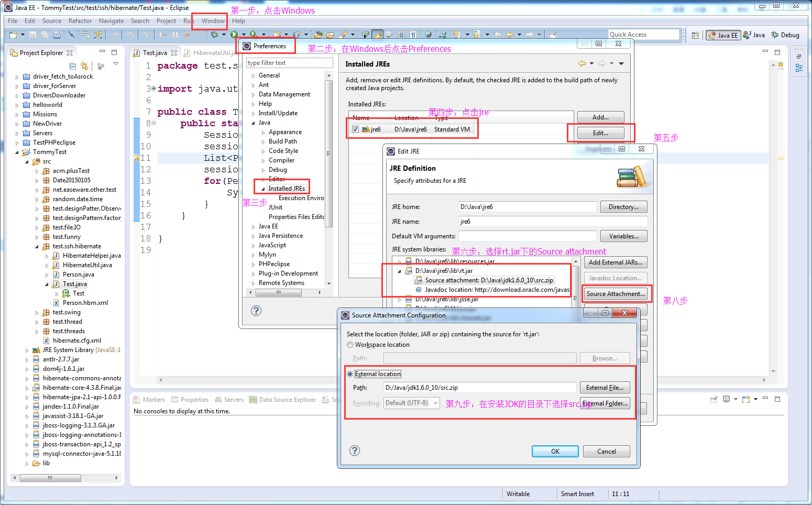
Task: Click the Save icon in the toolbar
Action: [32, 35]
